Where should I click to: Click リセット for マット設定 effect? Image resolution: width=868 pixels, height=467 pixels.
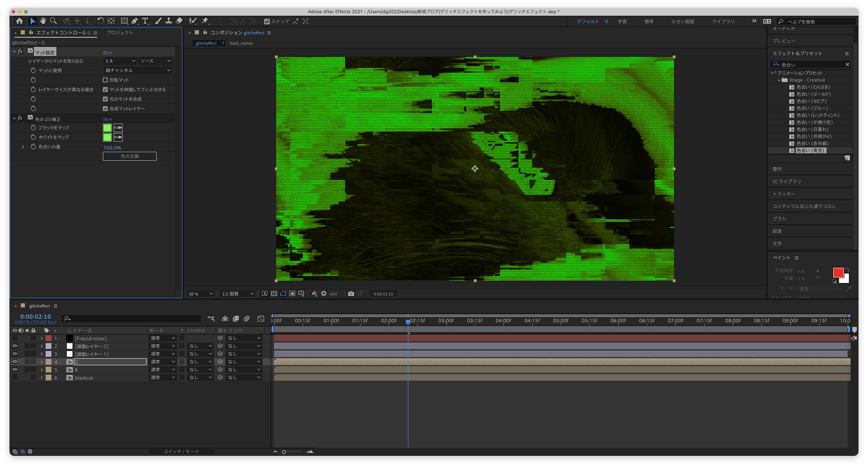click(107, 53)
